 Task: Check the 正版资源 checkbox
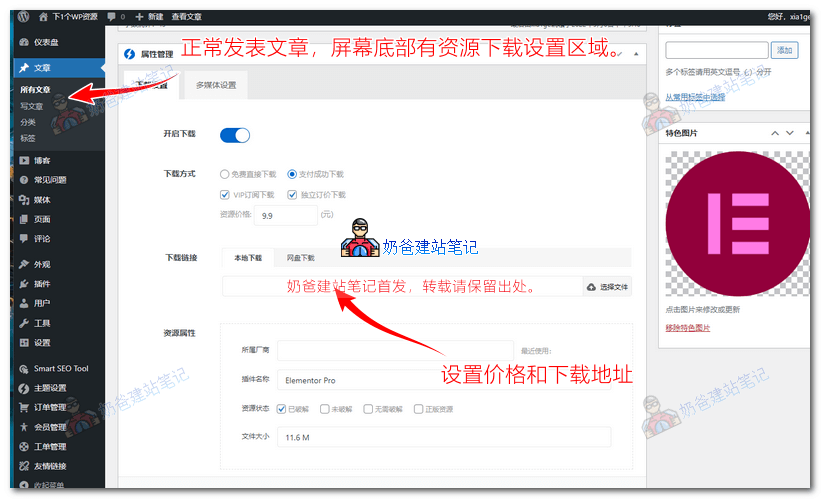click(418, 409)
